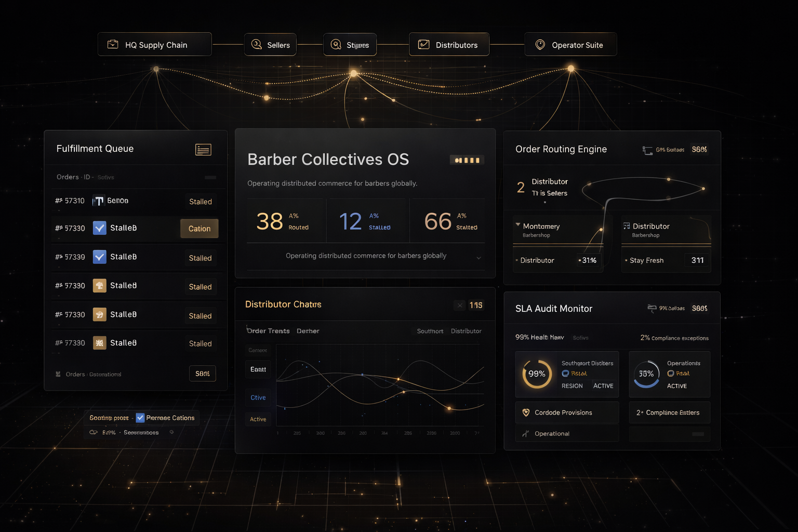Image resolution: width=798 pixels, height=532 pixels.
Task: Click the routing icon in Order Routing Engine header
Action: click(647, 149)
